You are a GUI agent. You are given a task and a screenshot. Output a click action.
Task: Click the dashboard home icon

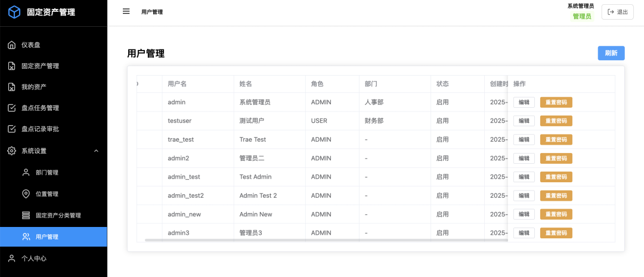12,45
